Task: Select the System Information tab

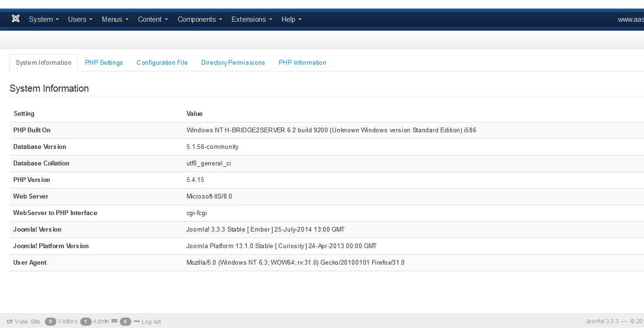Action: click(43, 62)
